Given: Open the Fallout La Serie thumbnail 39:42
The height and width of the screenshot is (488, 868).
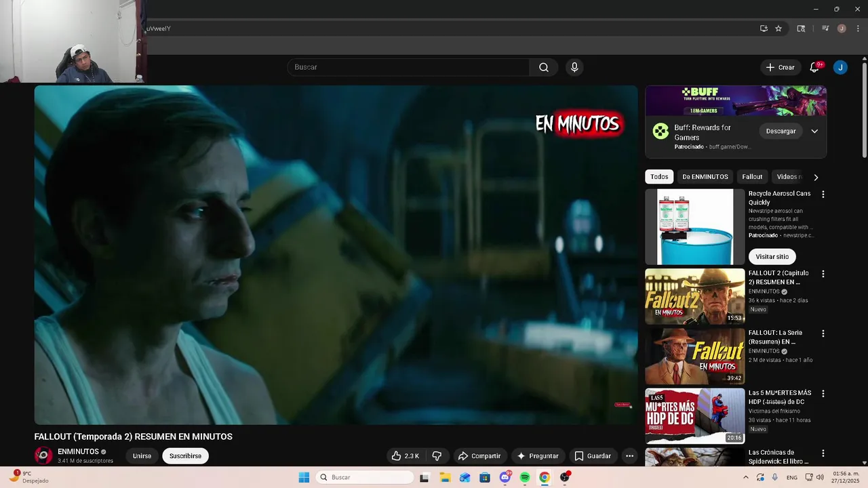Looking at the screenshot, I should coord(695,357).
